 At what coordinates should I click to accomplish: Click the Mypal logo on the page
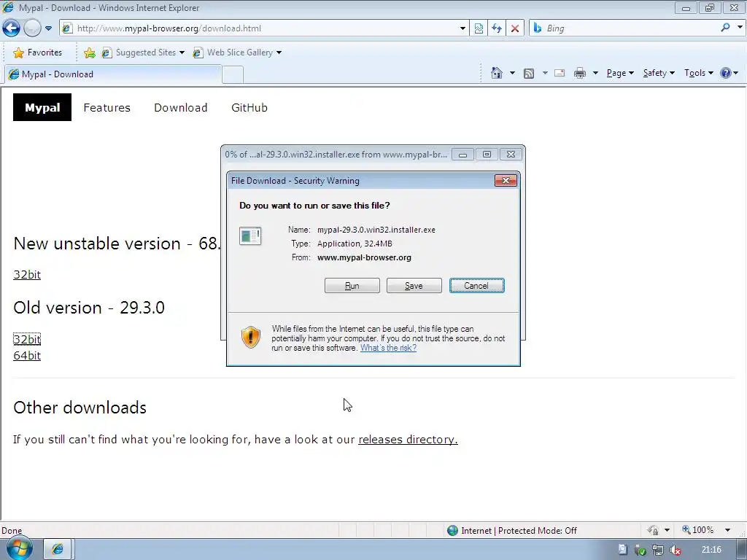click(x=42, y=108)
